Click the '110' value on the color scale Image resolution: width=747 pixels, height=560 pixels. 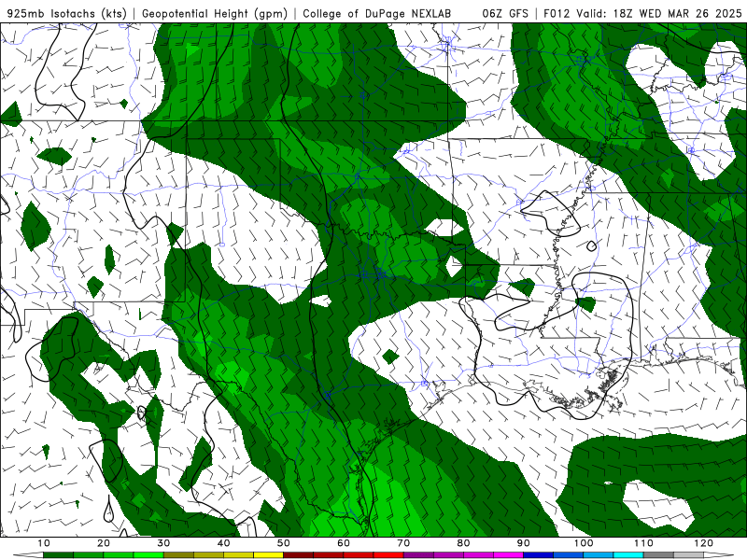(643, 543)
